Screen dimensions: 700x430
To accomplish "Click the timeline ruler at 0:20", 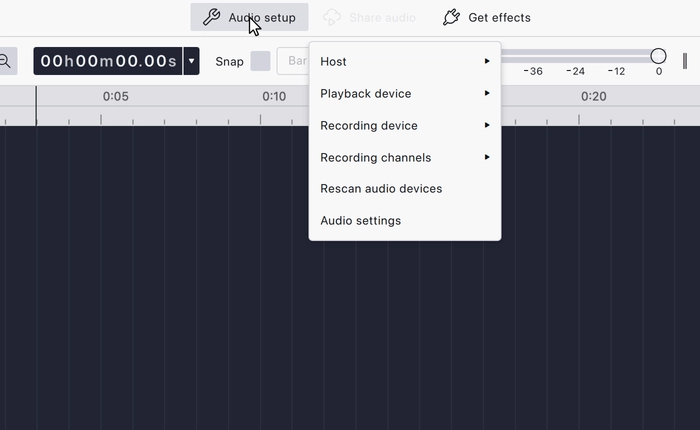I will [593, 96].
